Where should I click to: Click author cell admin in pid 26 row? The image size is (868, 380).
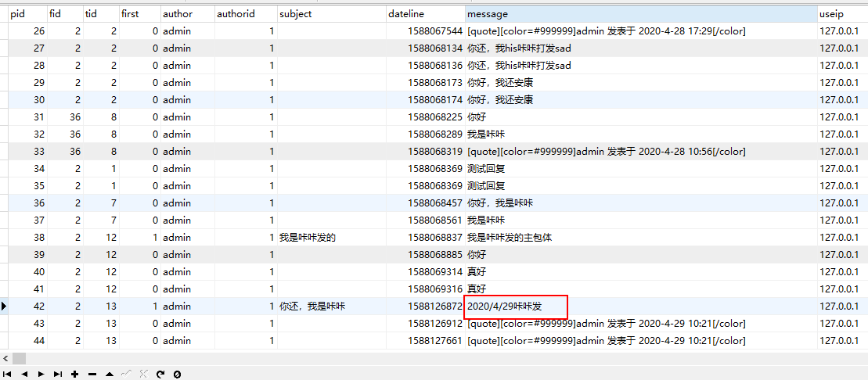[188, 31]
